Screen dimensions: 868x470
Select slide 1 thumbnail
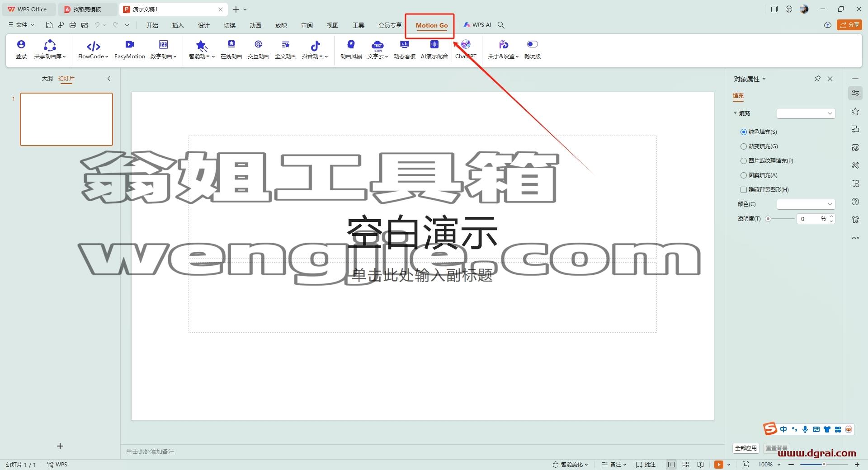[66, 119]
